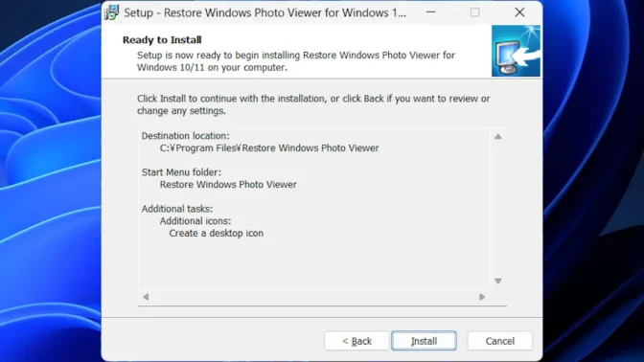Click the Setup window title text
Image resolution: width=644 pixels, height=362 pixels.
tap(264, 12)
